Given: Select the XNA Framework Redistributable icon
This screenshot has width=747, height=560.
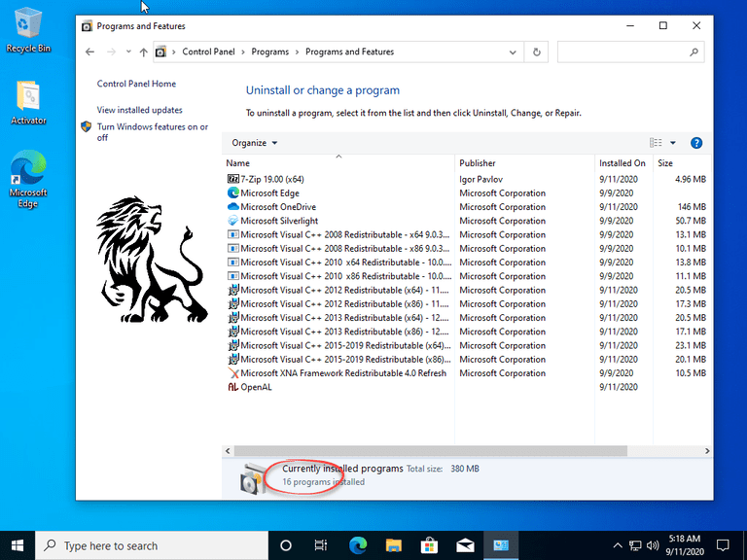Looking at the screenshot, I should pyautogui.click(x=233, y=373).
